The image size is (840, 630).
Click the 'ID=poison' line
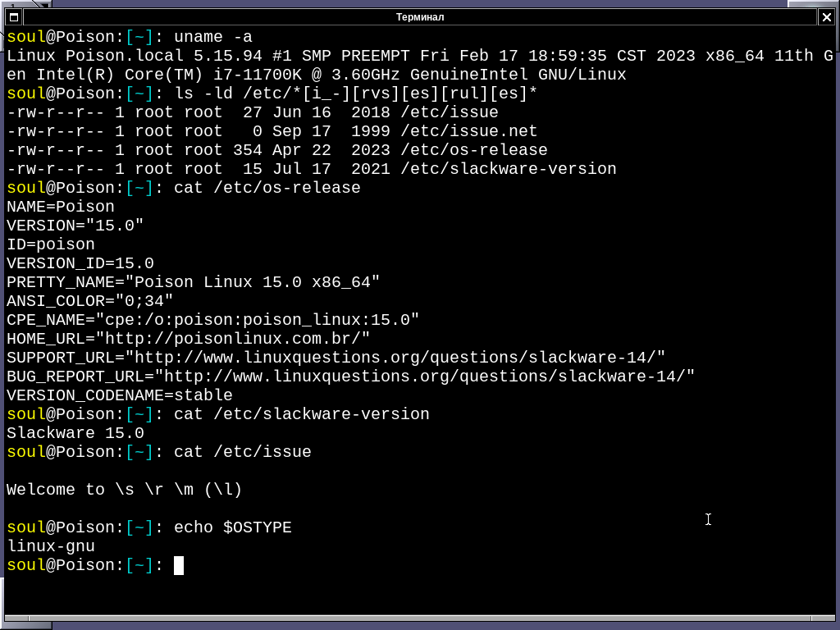coord(51,244)
